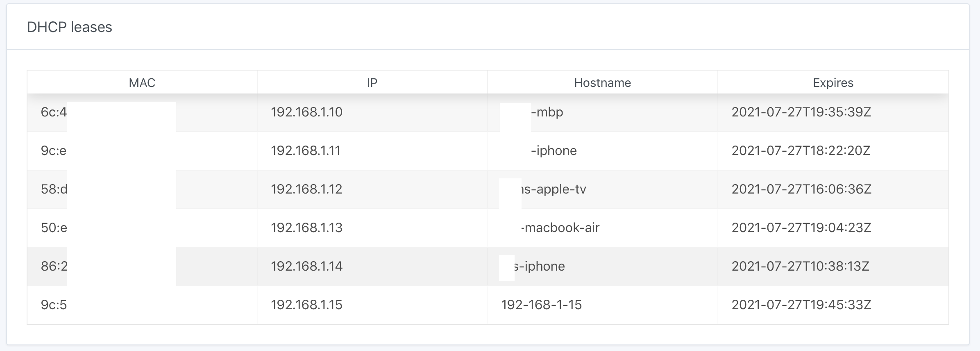Click IP address 192.168.1.11

306,150
